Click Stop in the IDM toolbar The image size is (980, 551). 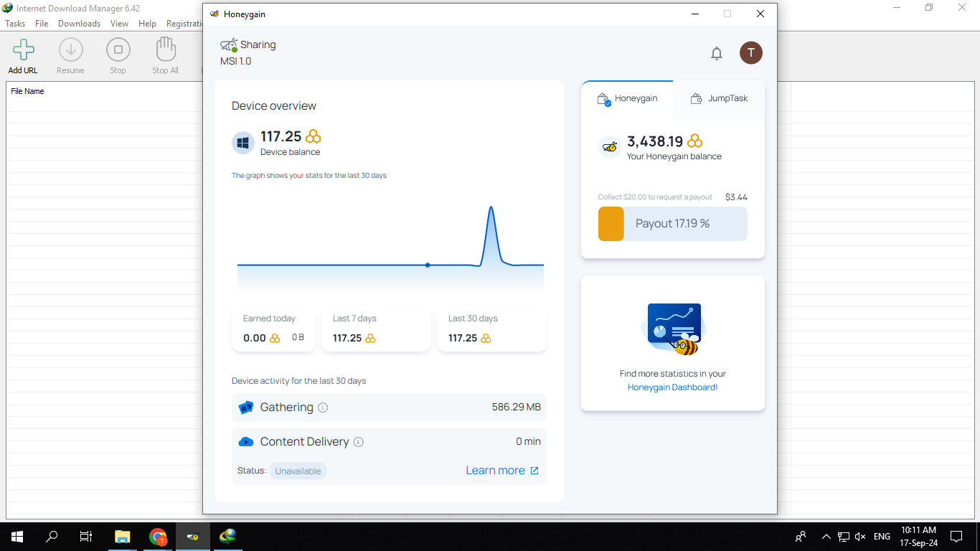[x=118, y=57]
